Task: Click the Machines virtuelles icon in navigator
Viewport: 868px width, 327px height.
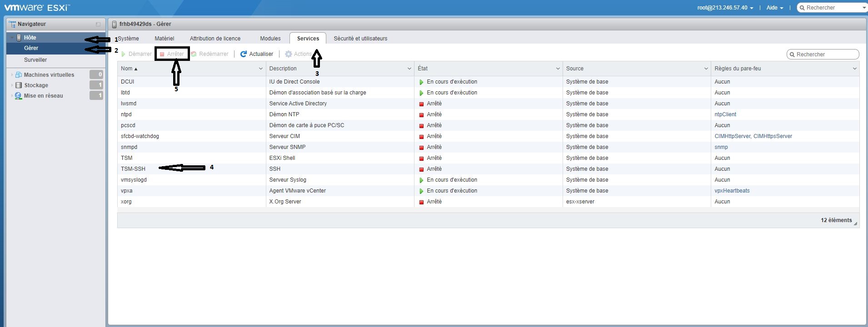Action: 19,74
